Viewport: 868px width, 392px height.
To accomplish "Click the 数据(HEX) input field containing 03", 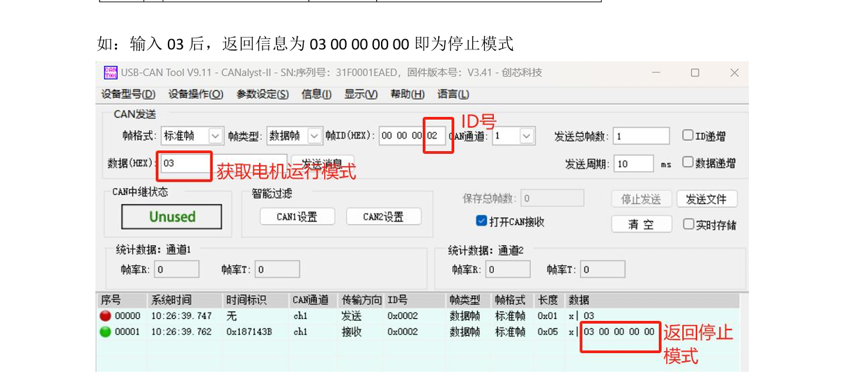I will (x=185, y=163).
